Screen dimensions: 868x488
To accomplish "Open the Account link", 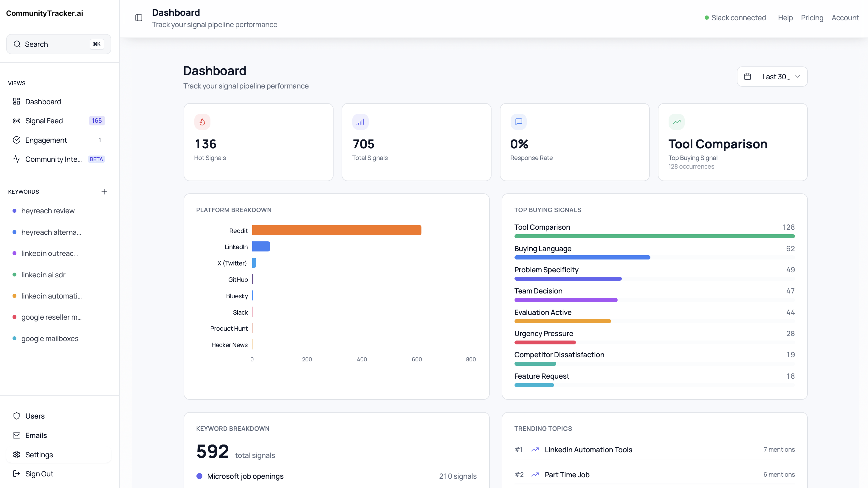I will click(x=845, y=18).
